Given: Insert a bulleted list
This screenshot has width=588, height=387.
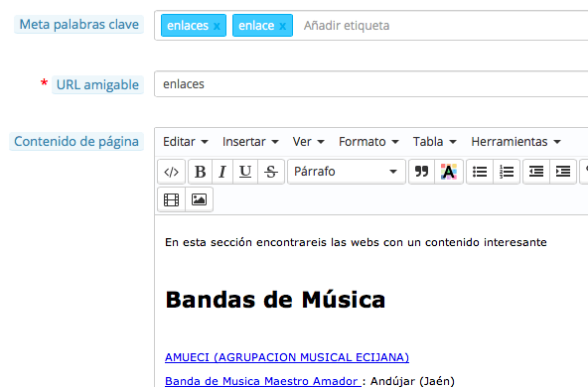Looking at the screenshot, I should 480,172.
